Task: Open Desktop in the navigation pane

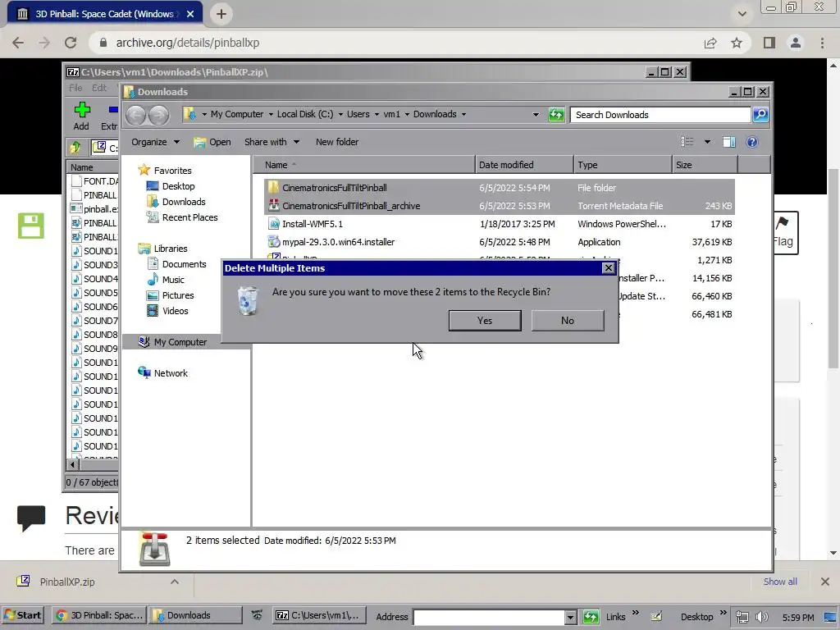Action: pos(171,186)
